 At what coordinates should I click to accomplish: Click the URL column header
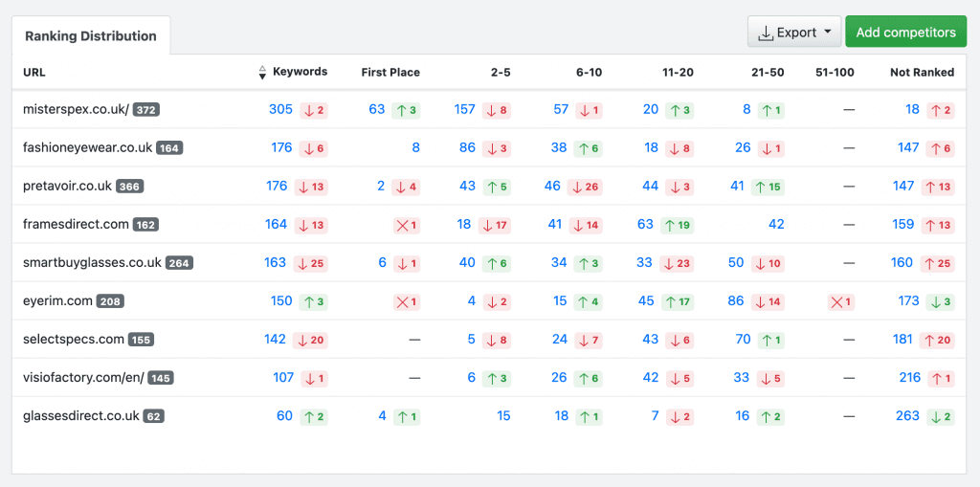tap(33, 73)
